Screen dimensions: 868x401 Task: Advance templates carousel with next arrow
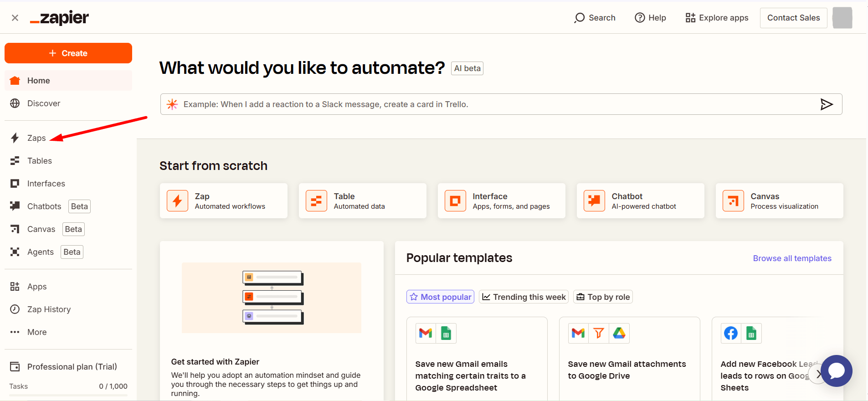818,374
